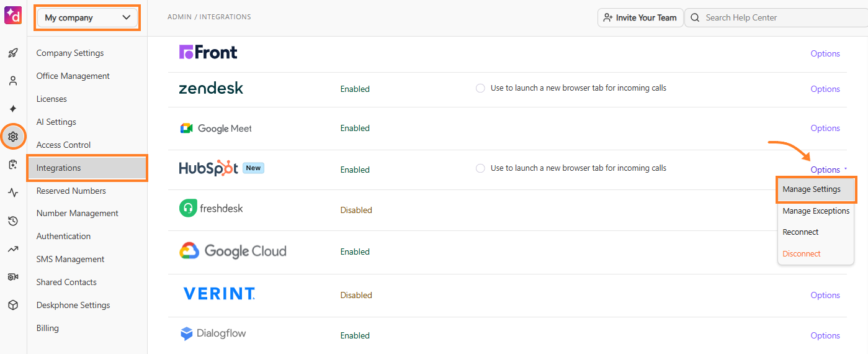Choose Manage Exceptions from HubSpot menu
This screenshot has width=868, height=354.
[x=816, y=211]
